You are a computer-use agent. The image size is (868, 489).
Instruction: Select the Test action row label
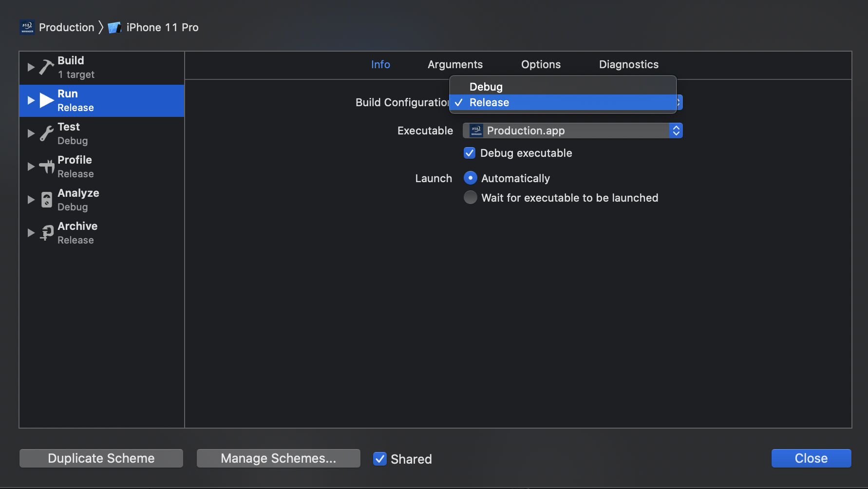69,127
